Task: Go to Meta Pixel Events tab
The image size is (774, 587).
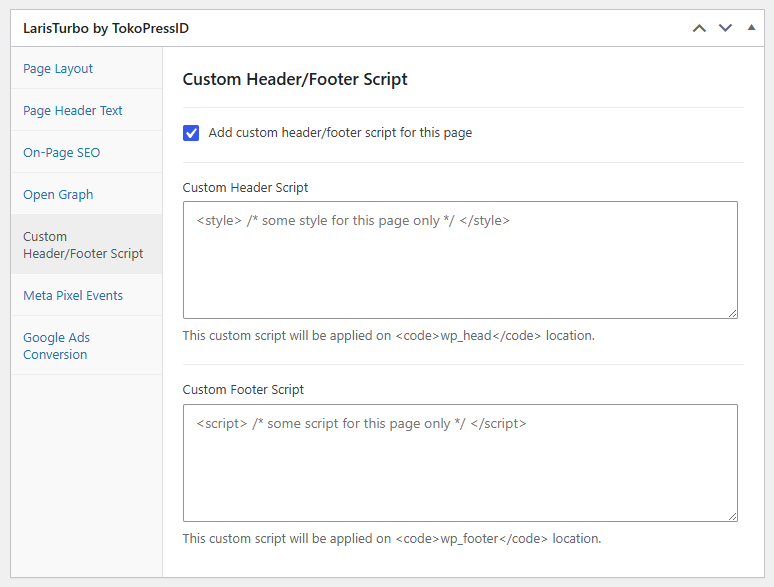Action: coord(73,295)
